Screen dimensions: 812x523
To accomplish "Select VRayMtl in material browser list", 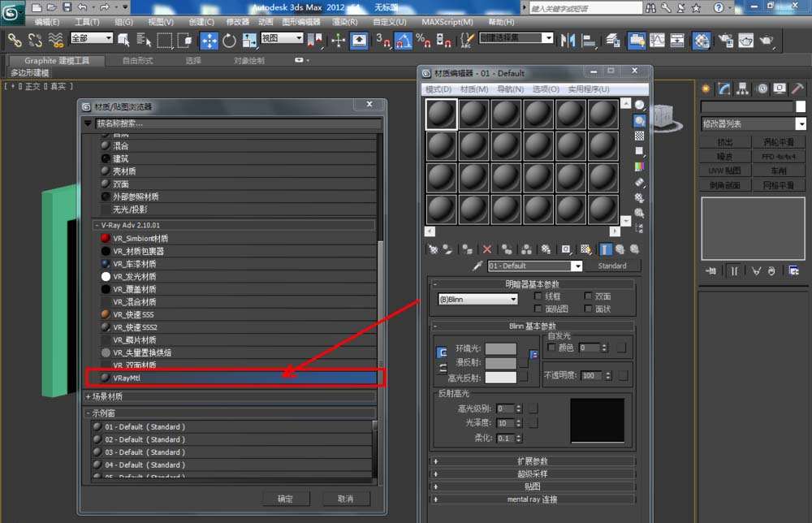I will coord(236,378).
